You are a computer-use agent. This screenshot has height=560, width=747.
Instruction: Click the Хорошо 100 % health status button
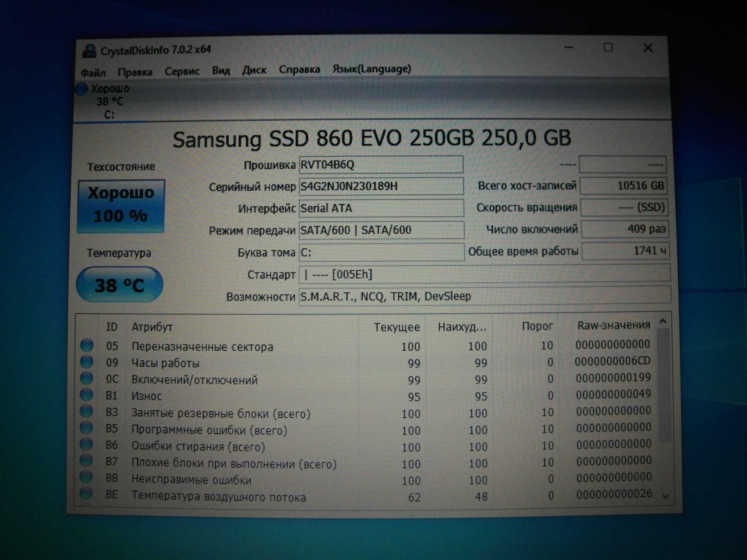pos(121,206)
